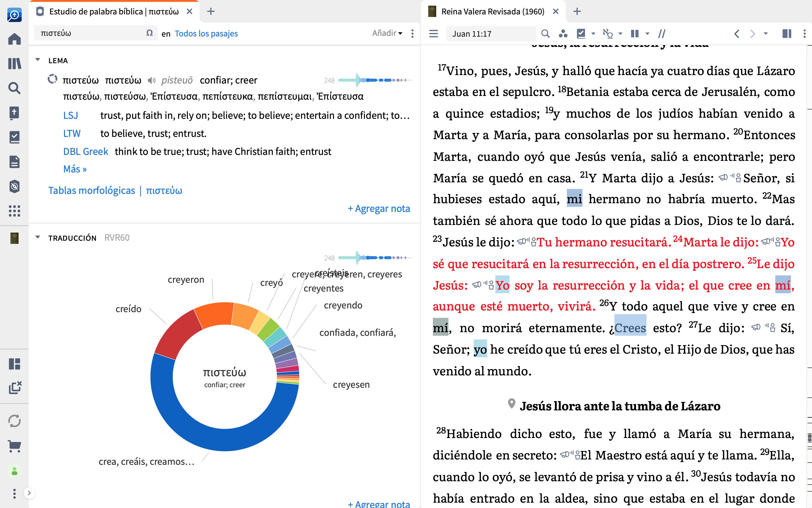Click the lemma ring icon beside πιστεύω
Viewport: 812px width, 508px height.
coord(52,79)
